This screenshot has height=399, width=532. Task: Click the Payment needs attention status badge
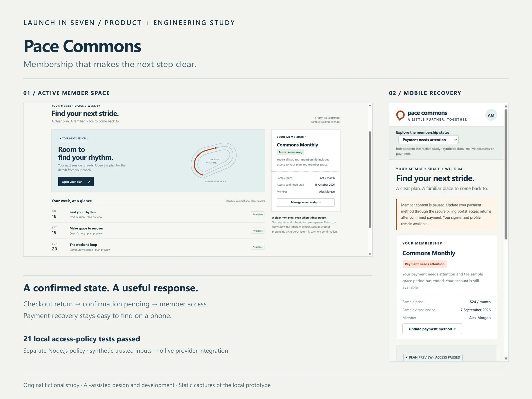coord(424,264)
